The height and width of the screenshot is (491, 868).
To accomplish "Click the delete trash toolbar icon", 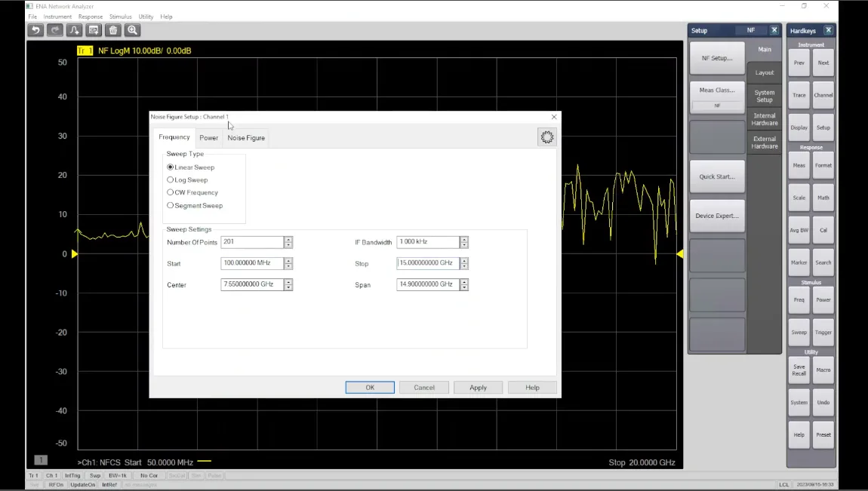I will click(113, 30).
